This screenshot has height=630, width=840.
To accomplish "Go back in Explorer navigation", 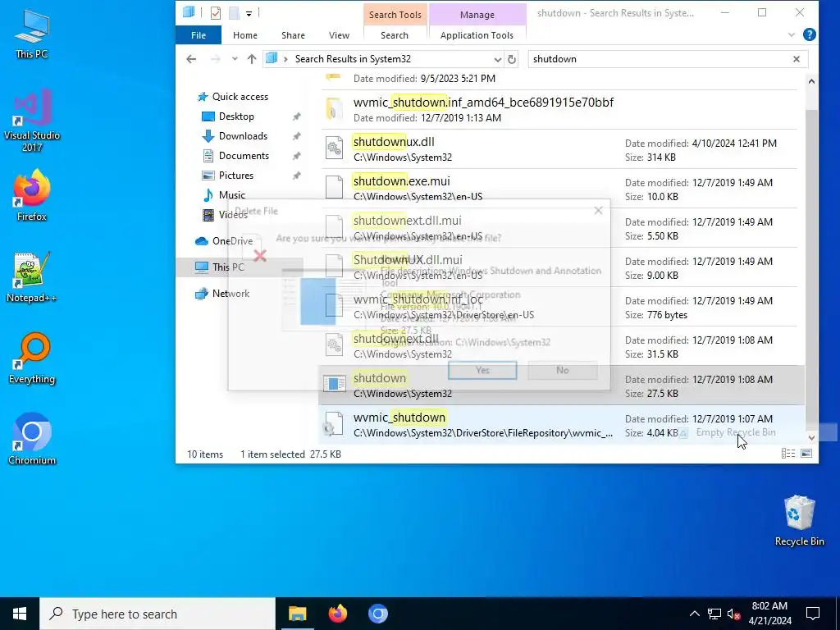I will [x=191, y=59].
